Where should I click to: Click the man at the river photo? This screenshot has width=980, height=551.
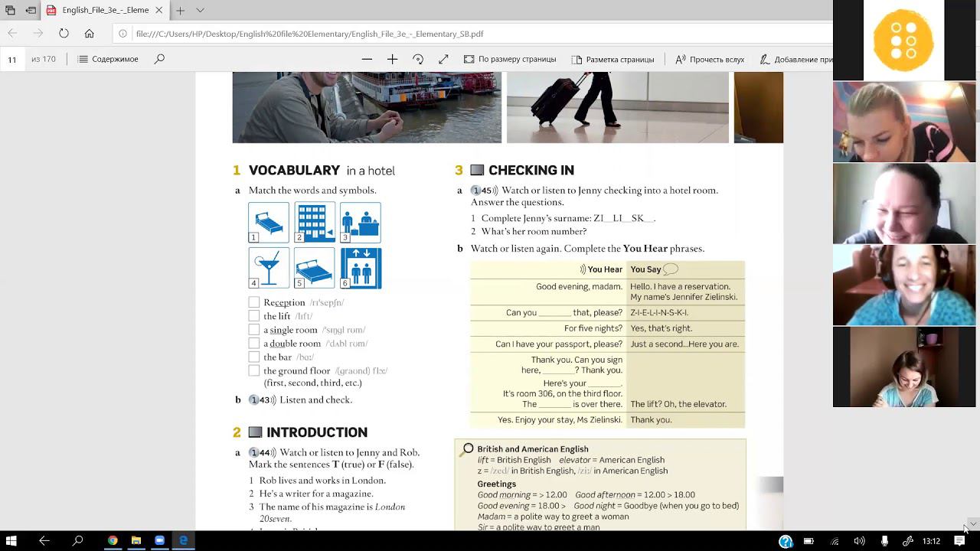(367, 107)
